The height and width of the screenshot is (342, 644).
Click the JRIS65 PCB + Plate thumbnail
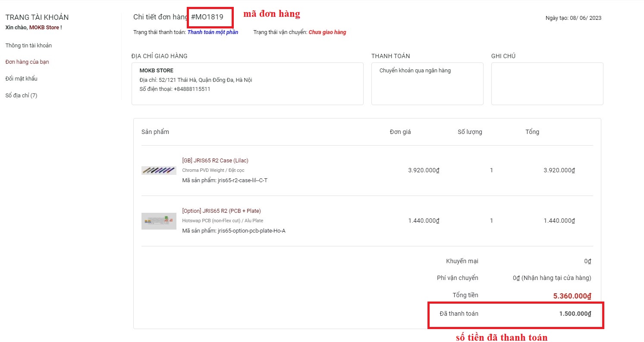pyautogui.click(x=159, y=221)
